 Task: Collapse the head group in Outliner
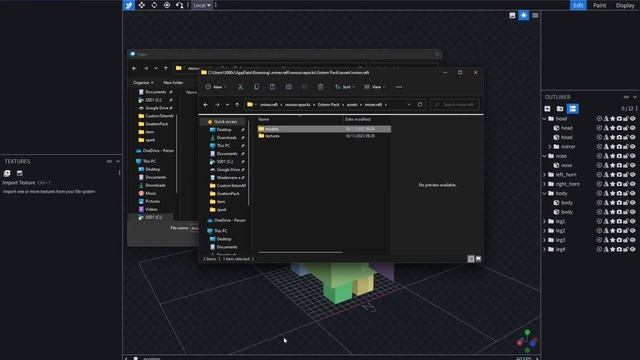tap(544, 119)
